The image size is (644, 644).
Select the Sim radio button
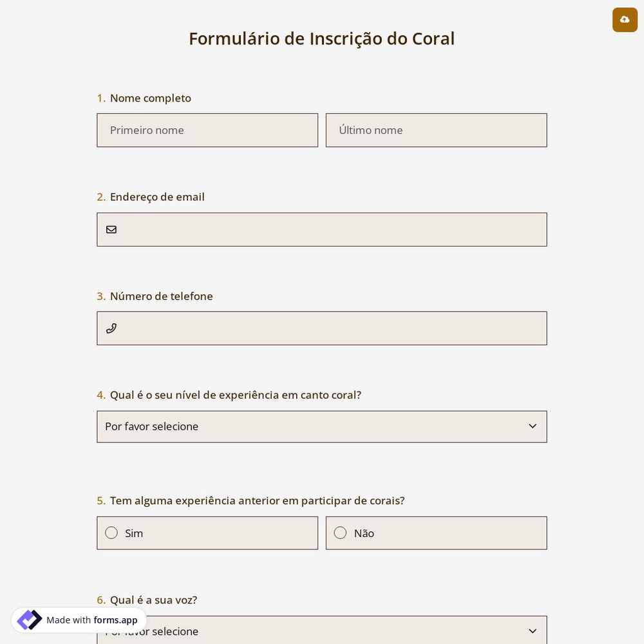click(111, 533)
